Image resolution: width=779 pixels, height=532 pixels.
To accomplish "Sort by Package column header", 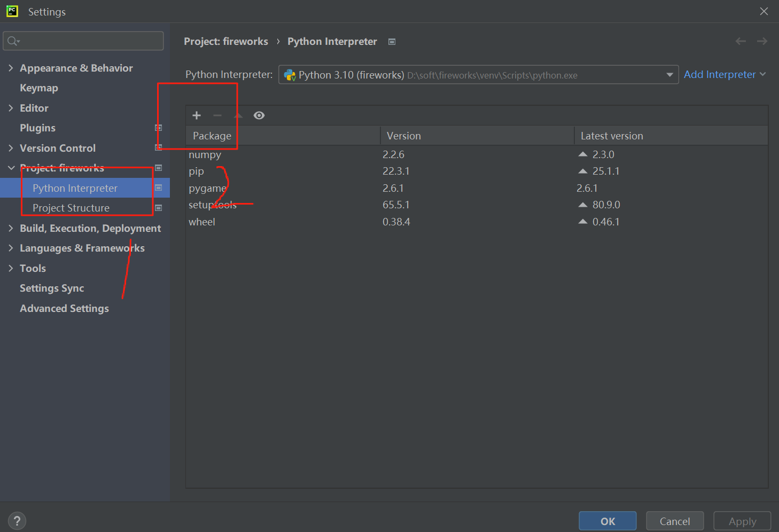I will 283,136.
